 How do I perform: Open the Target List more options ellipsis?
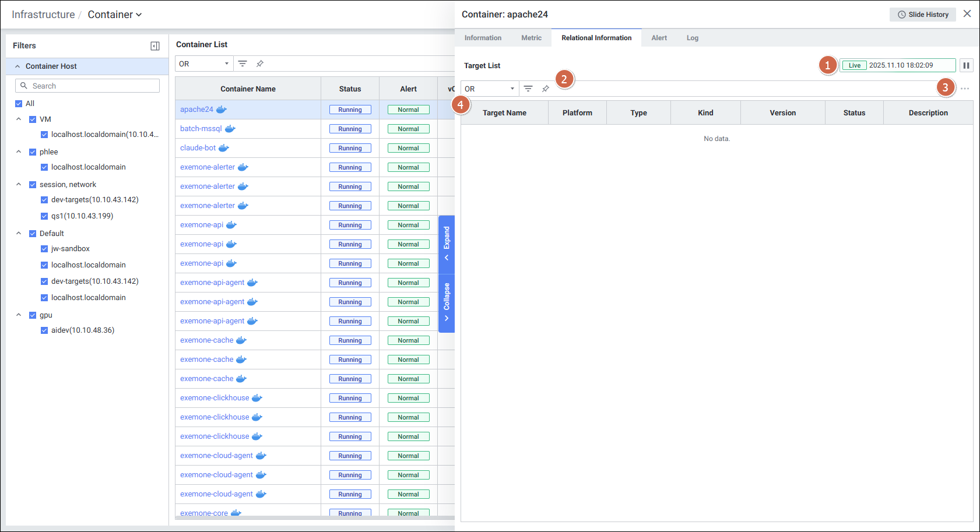[965, 89]
